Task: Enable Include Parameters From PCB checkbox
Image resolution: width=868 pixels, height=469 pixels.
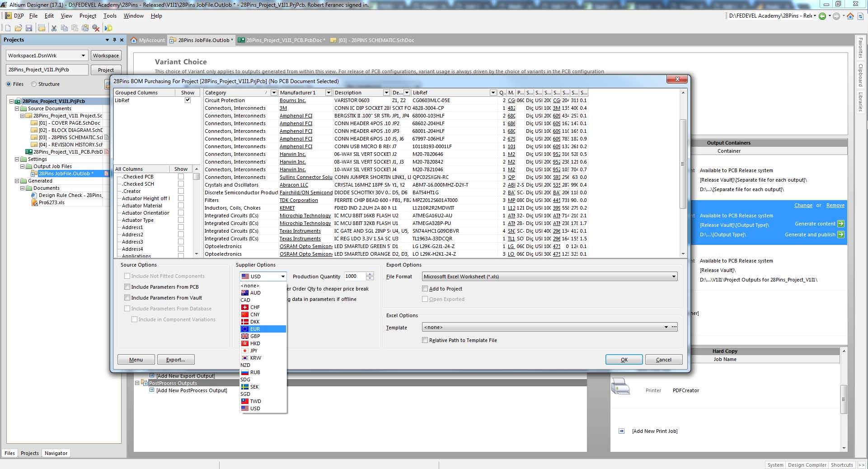Action: [127, 287]
